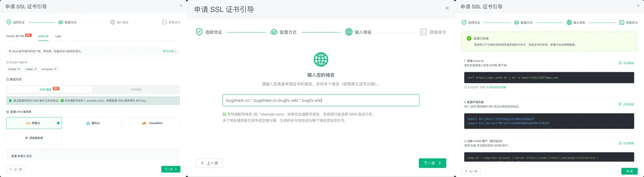Click 配置方式 step icon in acme.sh dialog
The image size is (644, 177).
click(x=61, y=22)
